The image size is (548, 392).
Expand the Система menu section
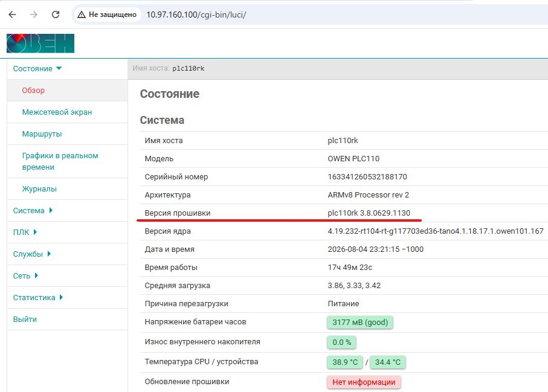[x=33, y=211]
